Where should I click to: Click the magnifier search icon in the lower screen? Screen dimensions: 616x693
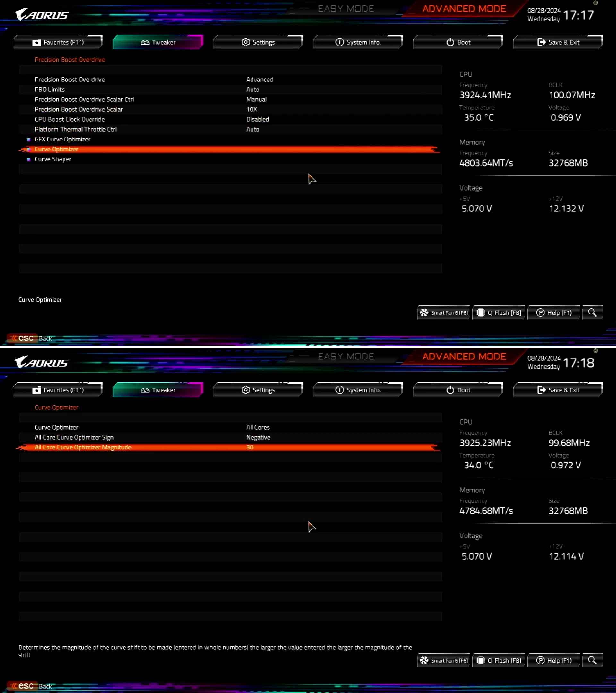(x=592, y=660)
